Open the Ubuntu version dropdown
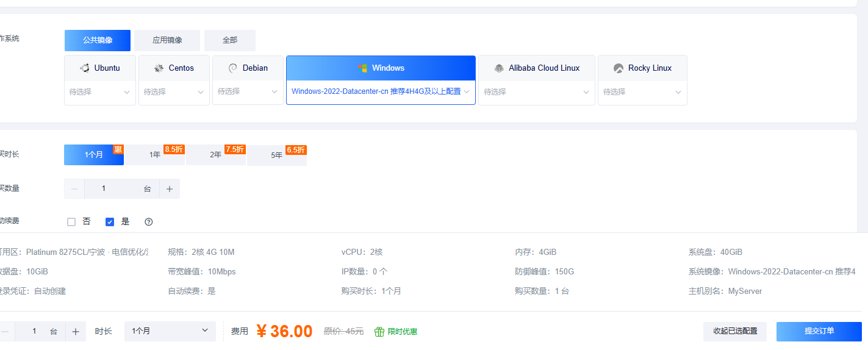The image size is (868, 350). pyautogui.click(x=100, y=92)
